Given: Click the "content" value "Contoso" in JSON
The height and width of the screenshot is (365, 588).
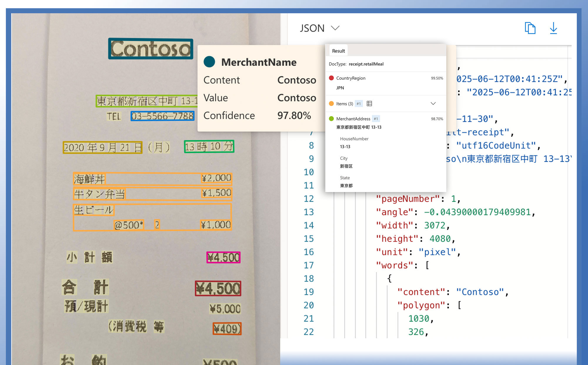Looking at the screenshot, I should [x=480, y=292].
